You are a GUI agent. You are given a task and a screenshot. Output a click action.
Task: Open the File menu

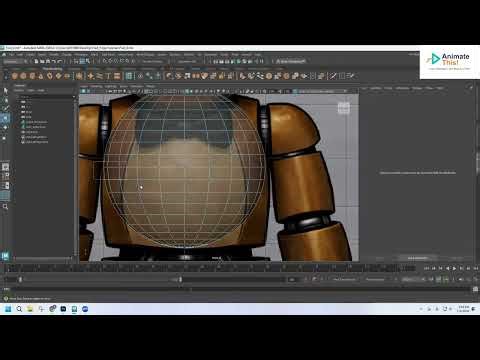click(12, 54)
